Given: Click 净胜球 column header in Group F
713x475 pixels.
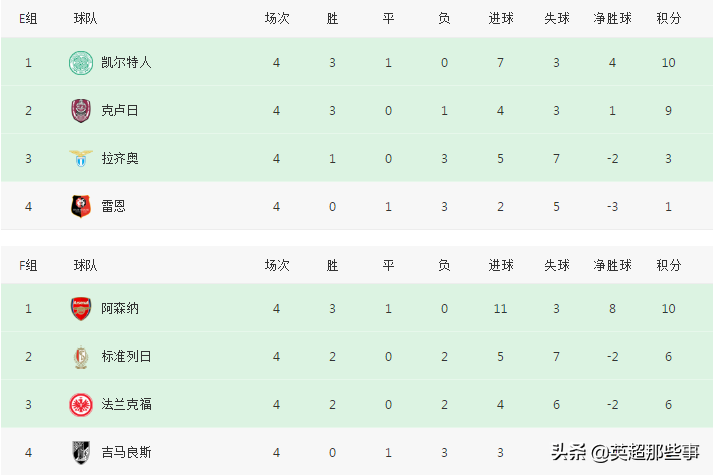Looking at the screenshot, I should pyautogui.click(x=612, y=265).
